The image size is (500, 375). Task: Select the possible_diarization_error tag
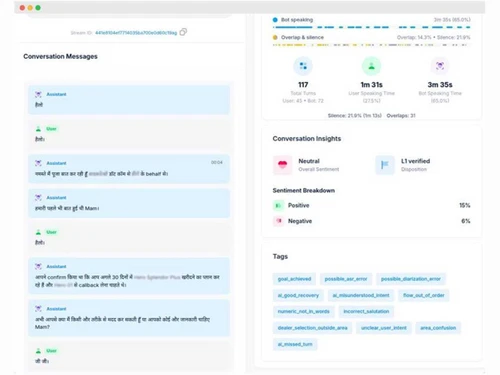pos(411,279)
